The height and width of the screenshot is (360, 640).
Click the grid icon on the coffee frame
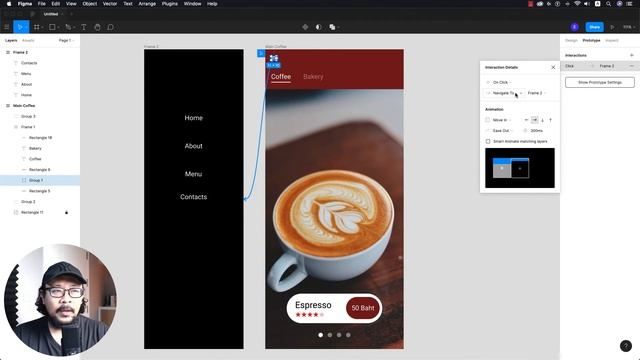(x=273, y=58)
